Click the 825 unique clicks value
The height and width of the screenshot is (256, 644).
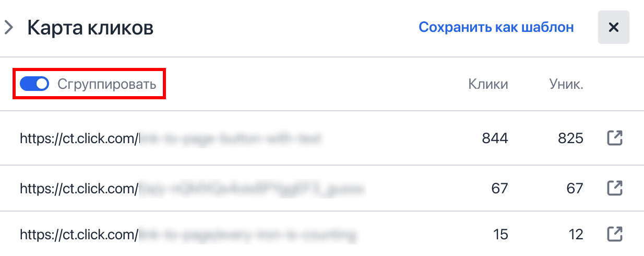pos(569,138)
